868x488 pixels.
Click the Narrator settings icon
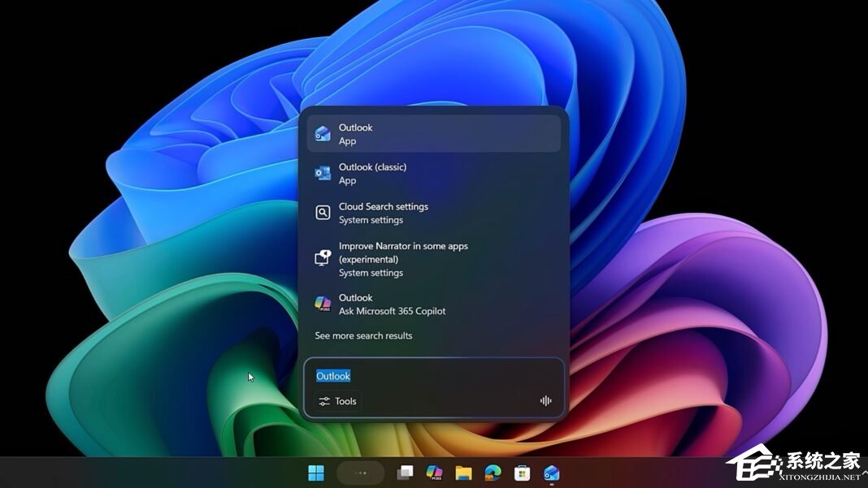pyautogui.click(x=323, y=258)
